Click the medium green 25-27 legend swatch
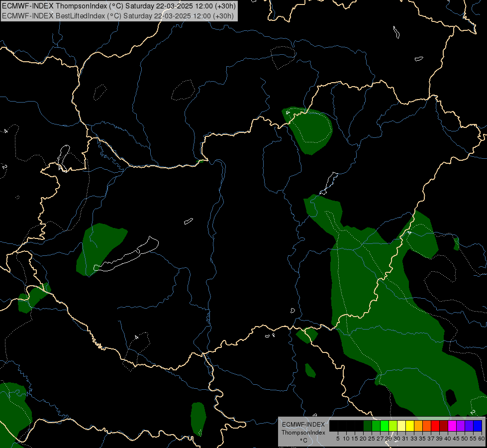 pyautogui.click(x=376, y=426)
